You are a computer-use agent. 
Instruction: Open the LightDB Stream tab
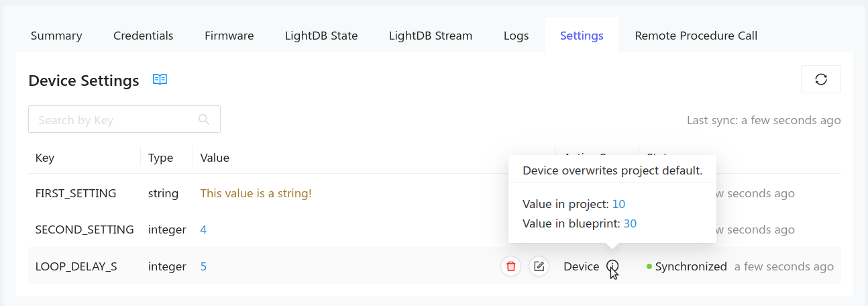pos(431,36)
